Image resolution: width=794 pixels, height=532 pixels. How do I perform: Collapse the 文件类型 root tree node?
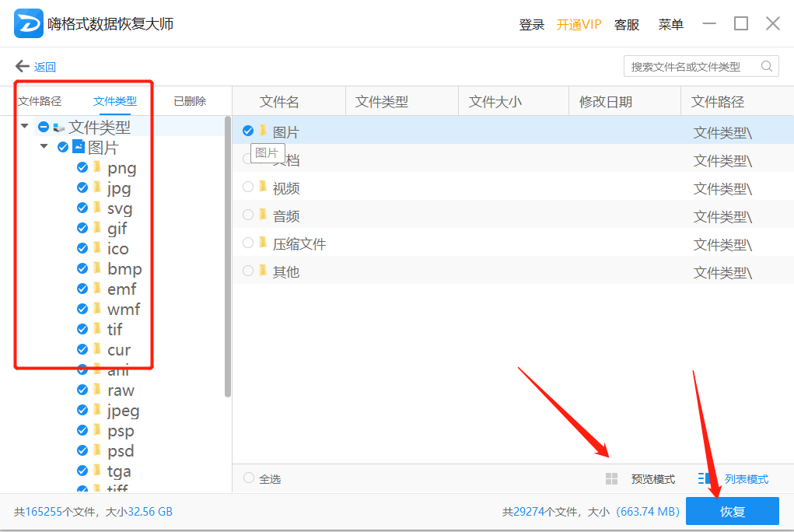click(x=24, y=126)
